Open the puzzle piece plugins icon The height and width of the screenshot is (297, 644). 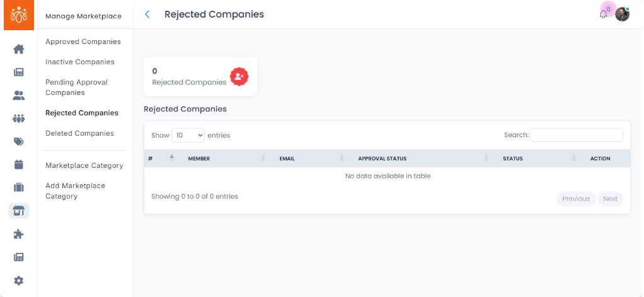click(x=19, y=234)
